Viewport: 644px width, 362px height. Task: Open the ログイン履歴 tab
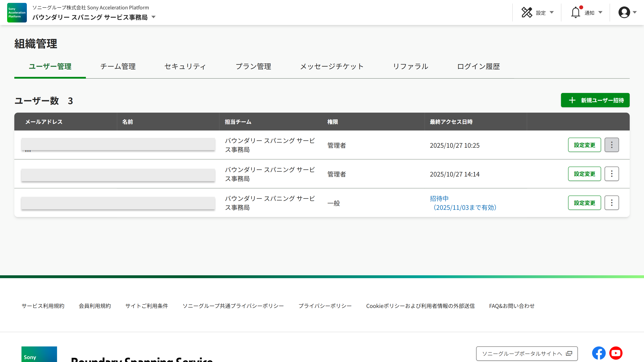pyautogui.click(x=478, y=66)
